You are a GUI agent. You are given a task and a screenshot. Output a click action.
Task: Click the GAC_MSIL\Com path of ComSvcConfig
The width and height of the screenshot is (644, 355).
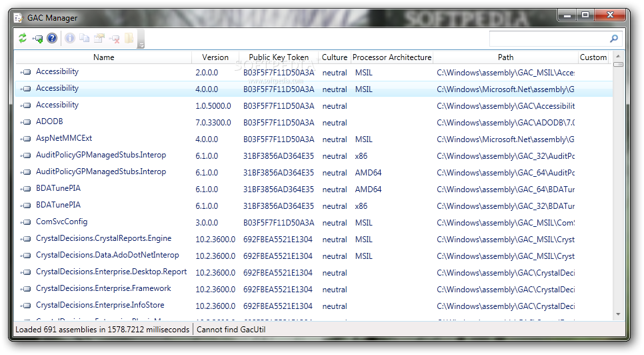(505, 223)
